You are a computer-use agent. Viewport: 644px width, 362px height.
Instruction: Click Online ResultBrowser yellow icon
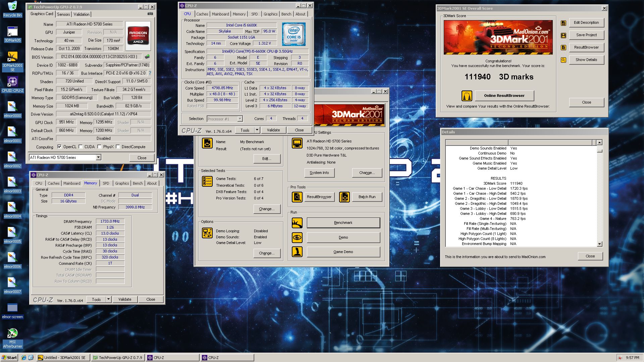point(467,96)
